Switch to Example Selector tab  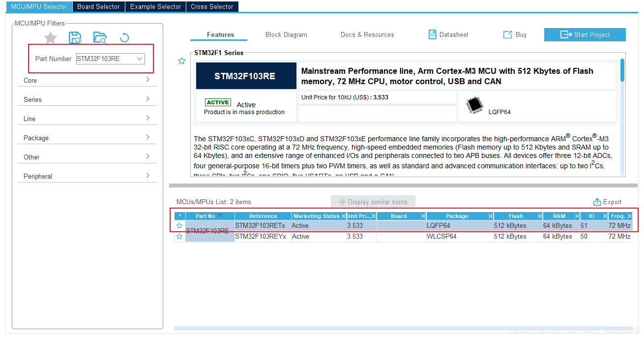pyautogui.click(x=156, y=6)
